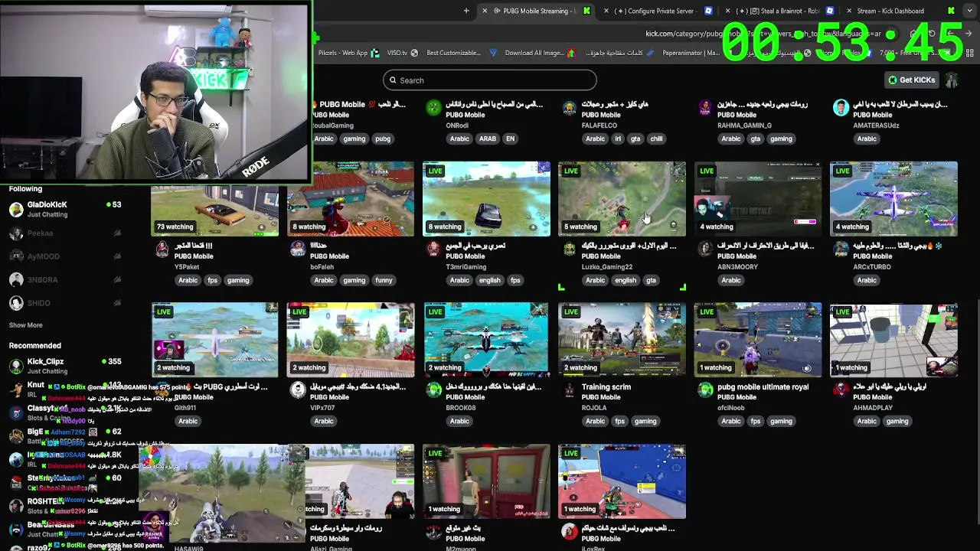Select ARAB tag under ONRodi
Image resolution: width=980 pixels, height=551 pixels.
tap(488, 139)
